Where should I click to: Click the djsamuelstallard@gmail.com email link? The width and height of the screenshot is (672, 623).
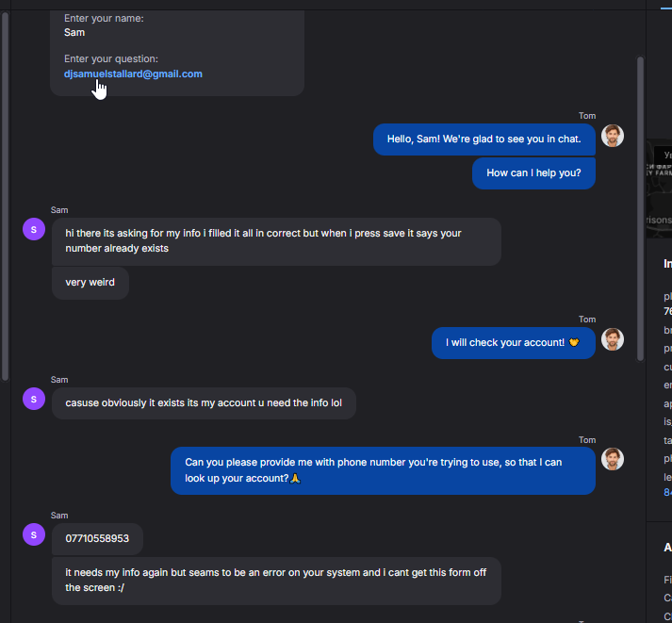pyautogui.click(x=133, y=74)
